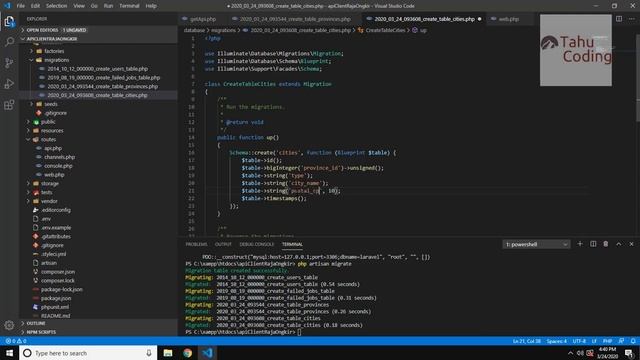Open the Manage gear settings
The width and height of the screenshot is (640, 360).
tap(9, 325)
